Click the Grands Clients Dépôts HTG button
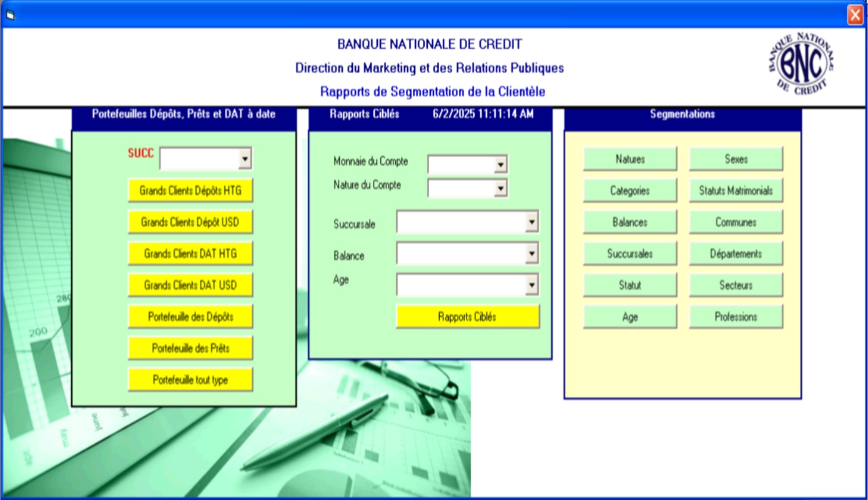The image size is (868, 500). coord(190,191)
